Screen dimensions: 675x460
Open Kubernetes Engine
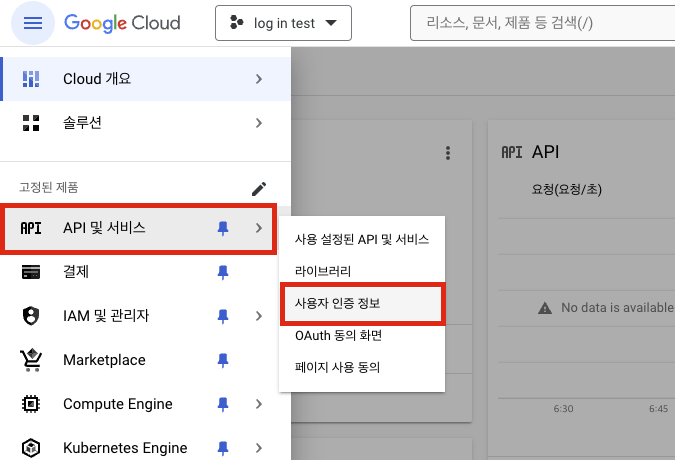pyautogui.click(x=138, y=446)
